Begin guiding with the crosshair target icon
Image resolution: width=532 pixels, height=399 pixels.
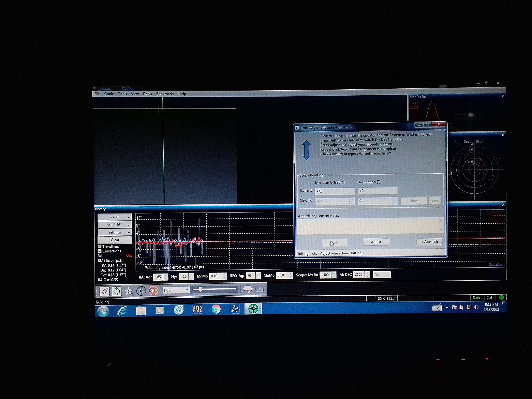coord(141,291)
